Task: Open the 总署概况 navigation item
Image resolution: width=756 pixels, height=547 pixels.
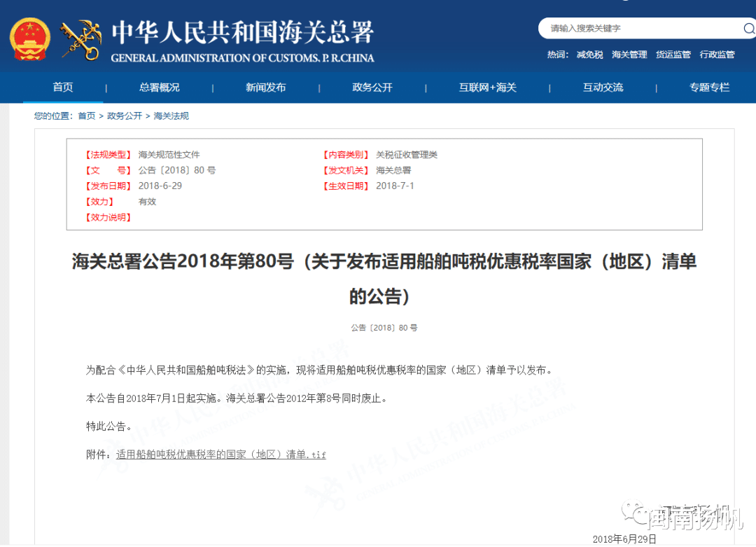Action: point(160,87)
